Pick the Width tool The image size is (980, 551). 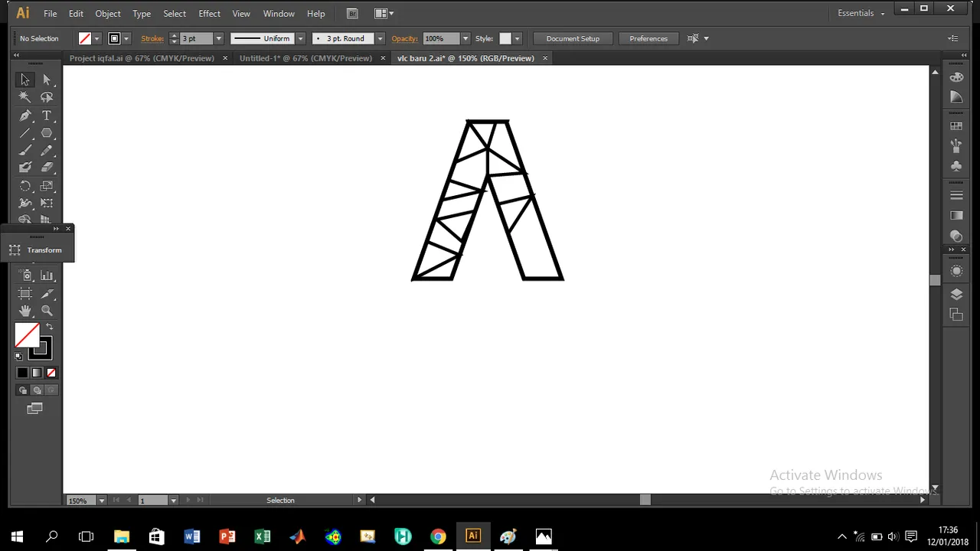coord(24,204)
